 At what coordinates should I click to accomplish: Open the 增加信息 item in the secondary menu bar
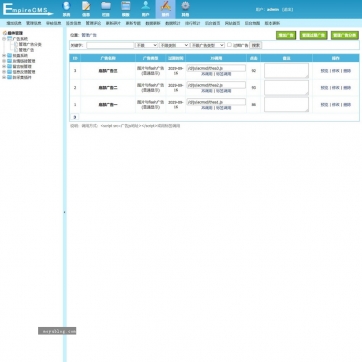(x=14, y=23)
